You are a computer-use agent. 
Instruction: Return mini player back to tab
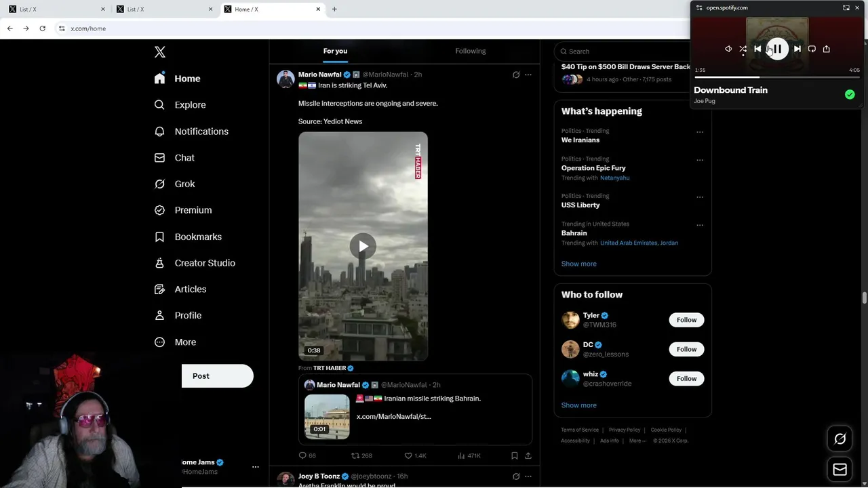(846, 7)
